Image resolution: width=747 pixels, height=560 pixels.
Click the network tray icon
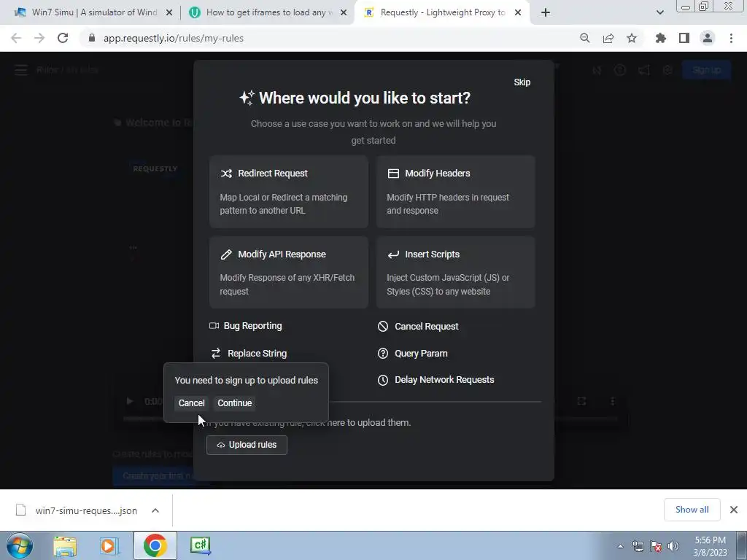tap(638, 546)
